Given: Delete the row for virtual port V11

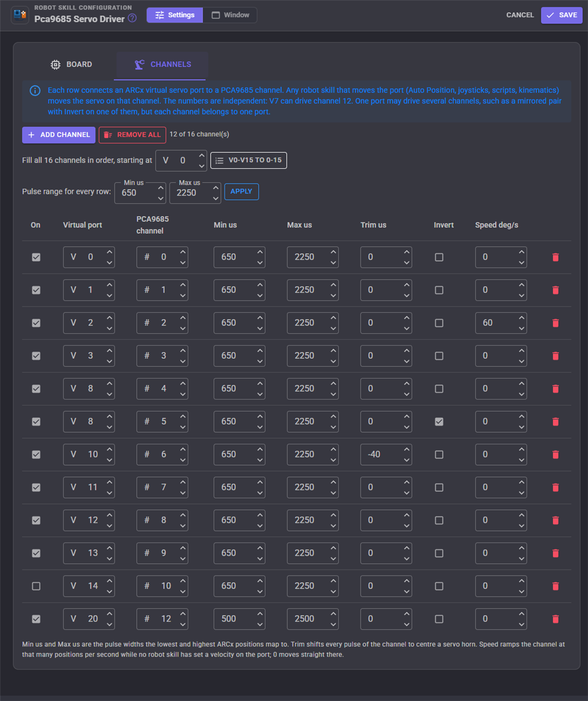Looking at the screenshot, I should coord(555,487).
